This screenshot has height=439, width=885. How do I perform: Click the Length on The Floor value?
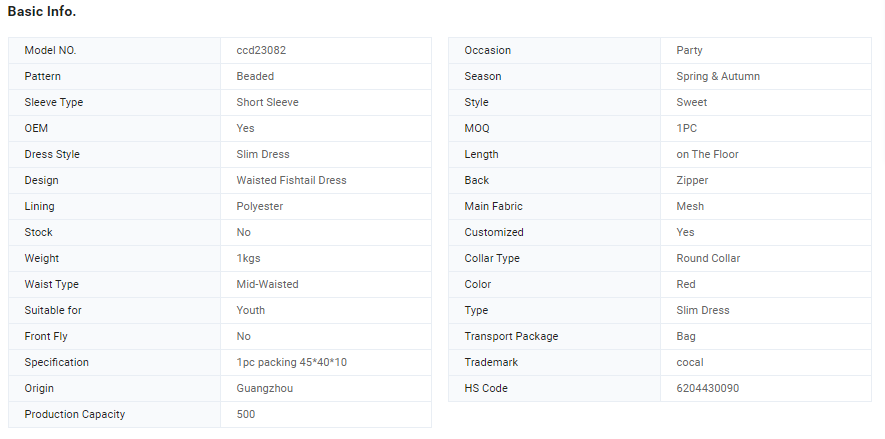click(707, 154)
